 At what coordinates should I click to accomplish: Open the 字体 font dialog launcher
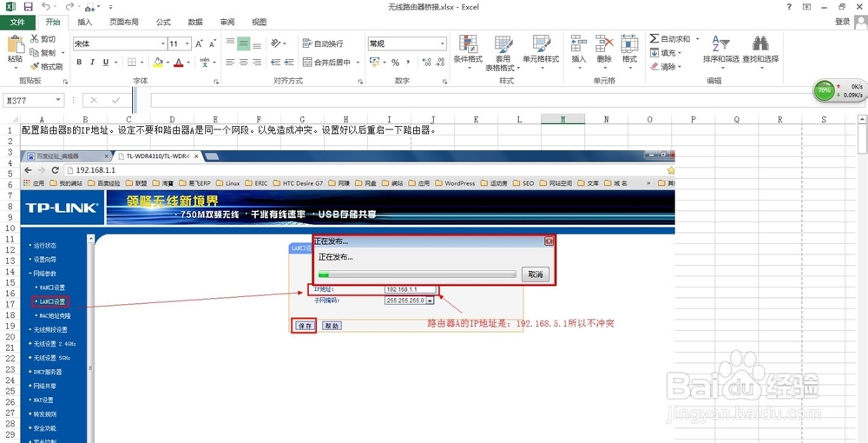coord(216,82)
